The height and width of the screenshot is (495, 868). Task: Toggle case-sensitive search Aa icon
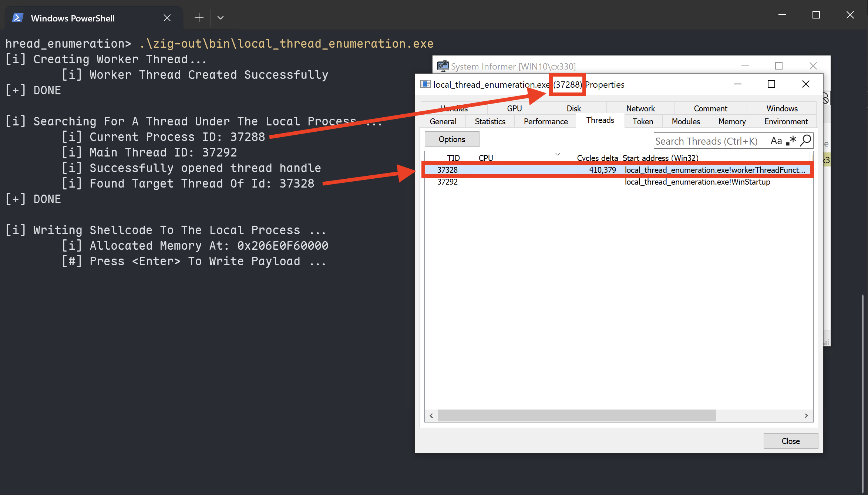point(776,141)
